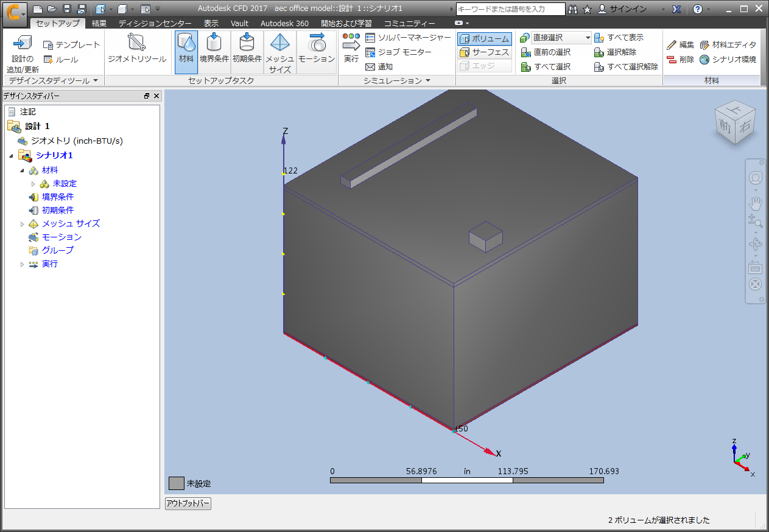The image size is (769, 532).
Task: Open the 材料エディタ
Action: tap(728, 45)
